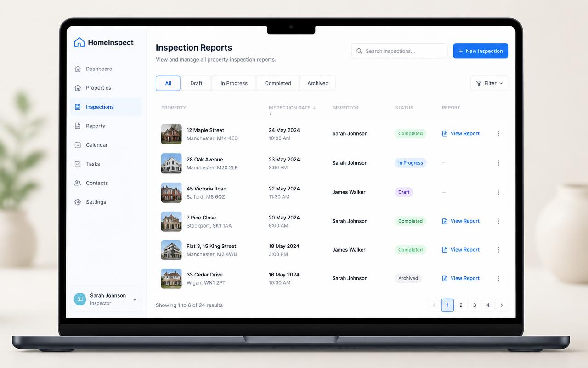Open row menu for 12 Maple Street
The image size is (588, 368).
pyautogui.click(x=498, y=134)
